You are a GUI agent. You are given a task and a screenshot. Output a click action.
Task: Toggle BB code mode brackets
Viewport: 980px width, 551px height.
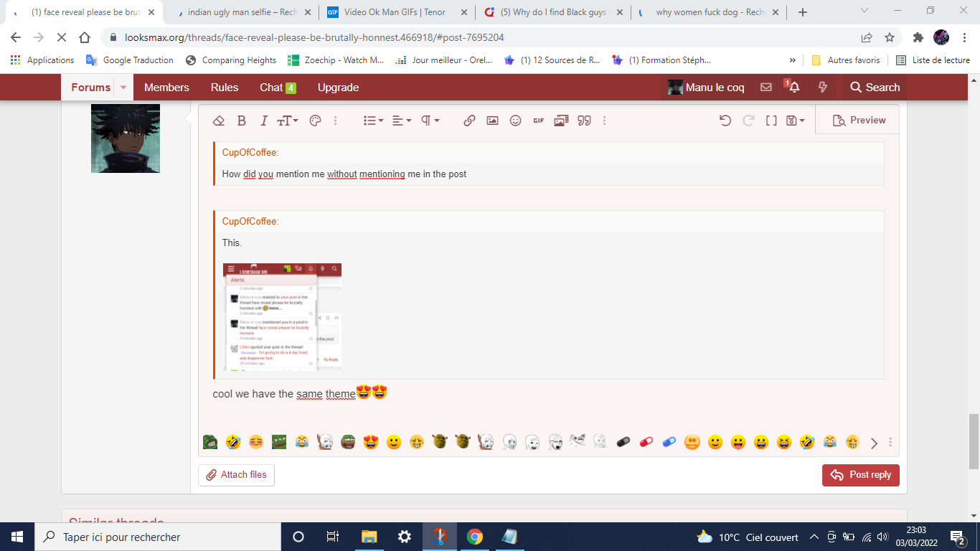(771, 121)
